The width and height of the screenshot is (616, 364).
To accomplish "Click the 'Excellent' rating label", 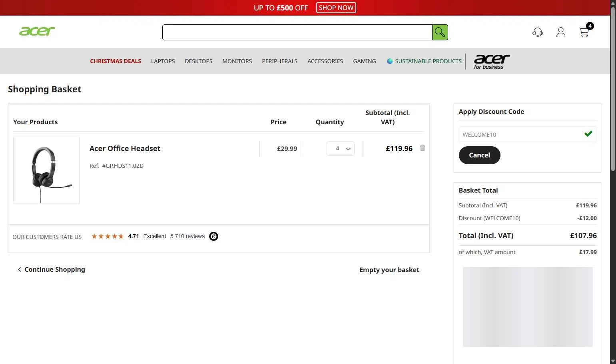I will pyautogui.click(x=155, y=236).
